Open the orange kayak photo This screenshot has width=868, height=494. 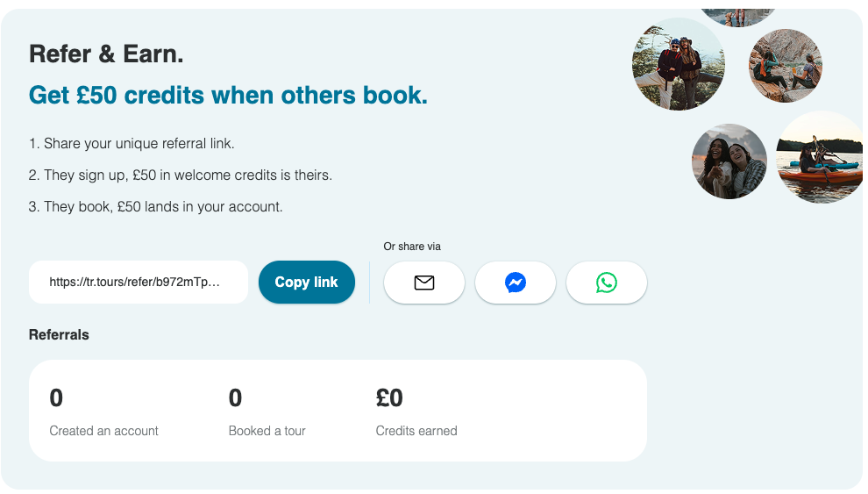(x=820, y=157)
